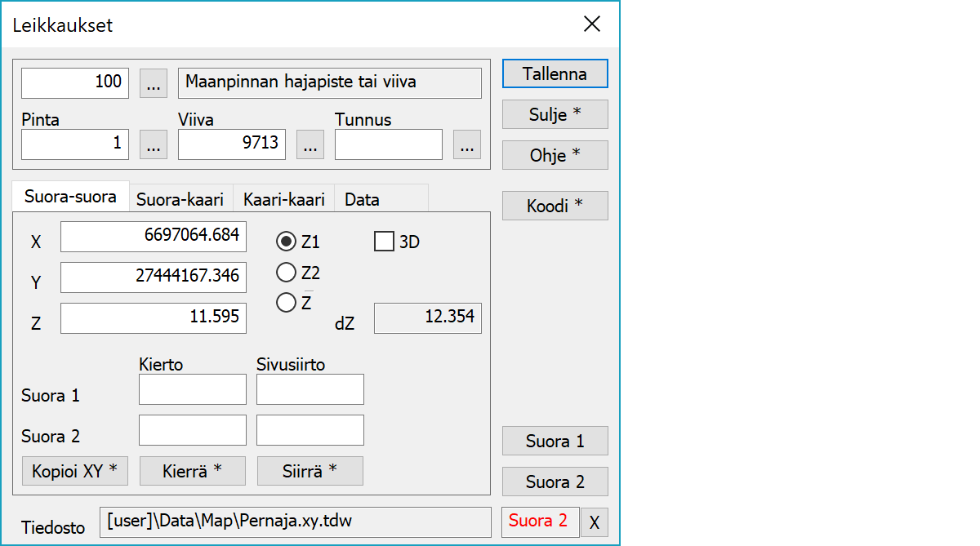Click the browse button next to code 100
The image size is (980, 546).
click(154, 82)
